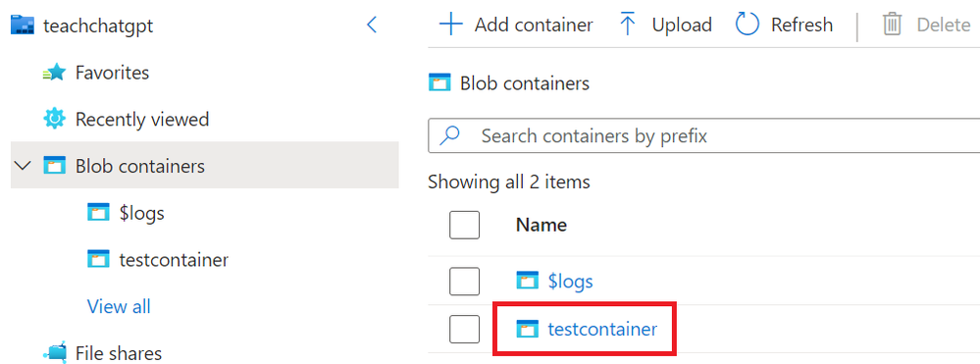Toggle the select-all checkbox beside Name
The width and height of the screenshot is (980, 364).
(464, 225)
